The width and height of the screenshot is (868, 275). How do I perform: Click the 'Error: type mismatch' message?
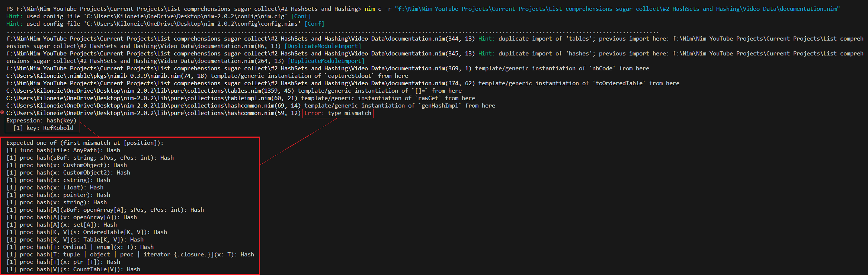click(x=338, y=113)
